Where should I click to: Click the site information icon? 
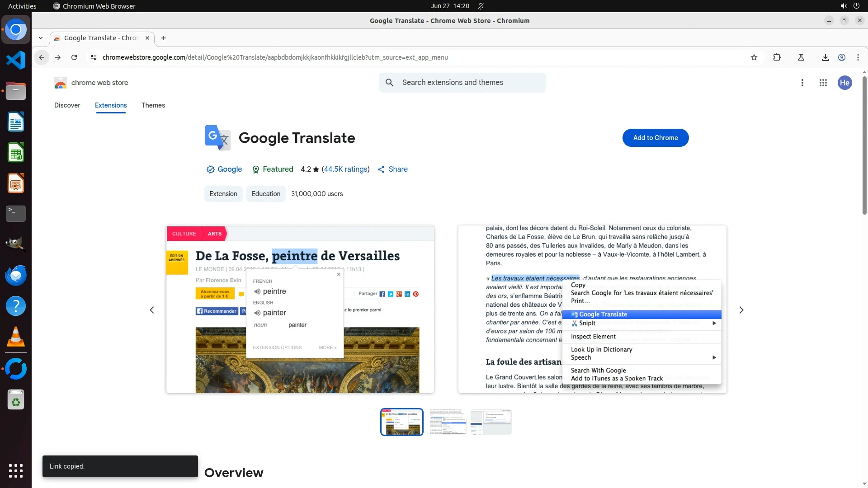93,57
